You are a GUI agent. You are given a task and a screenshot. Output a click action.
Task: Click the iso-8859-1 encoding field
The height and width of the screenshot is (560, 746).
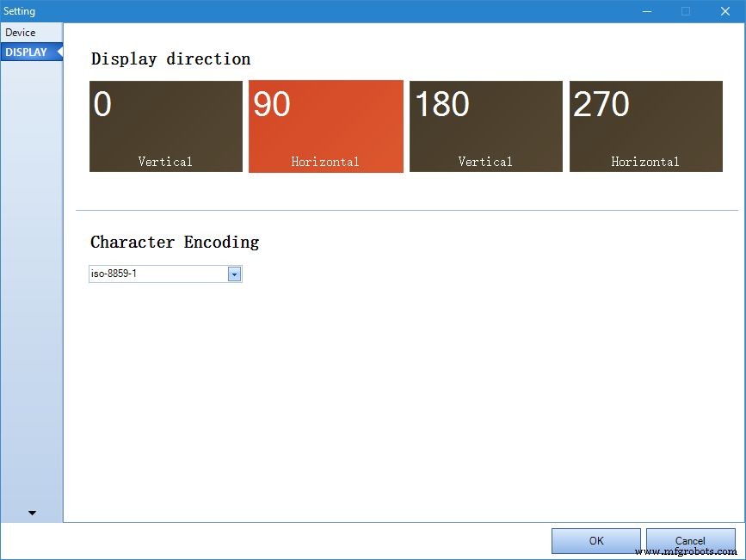point(155,274)
